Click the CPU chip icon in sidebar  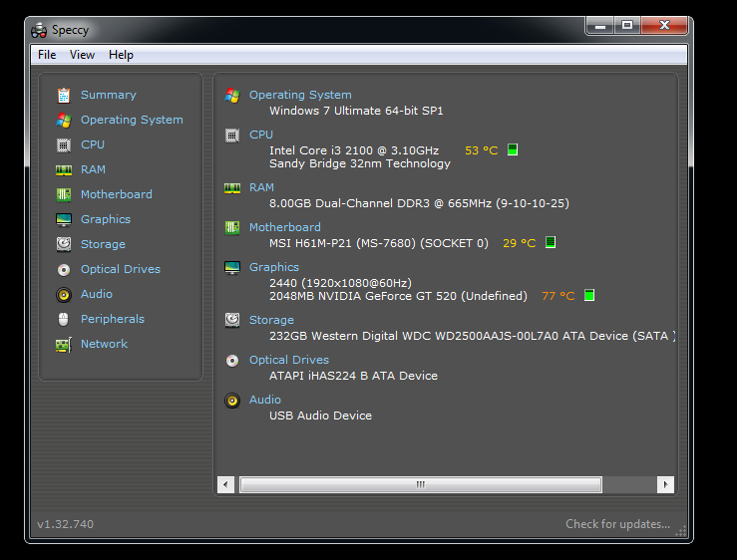pyautogui.click(x=64, y=145)
